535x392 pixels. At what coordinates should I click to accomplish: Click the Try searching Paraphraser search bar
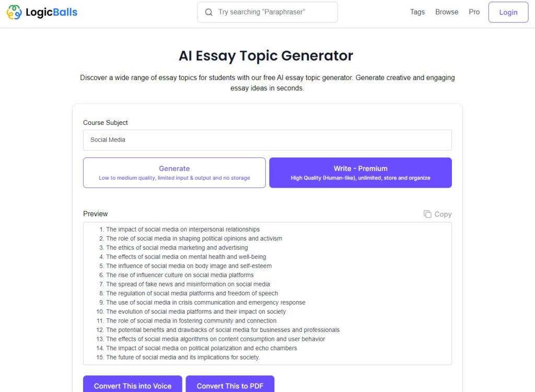(x=267, y=11)
